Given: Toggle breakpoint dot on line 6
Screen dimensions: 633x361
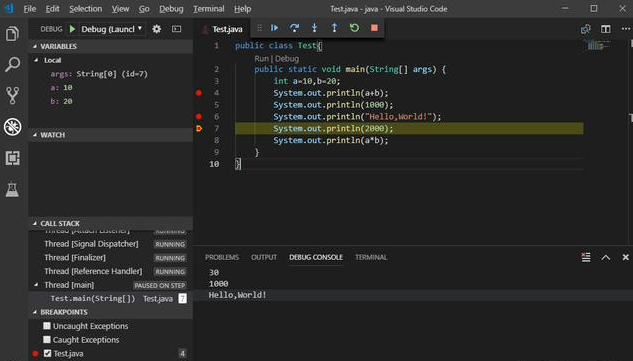Looking at the screenshot, I should coord(199,117).
